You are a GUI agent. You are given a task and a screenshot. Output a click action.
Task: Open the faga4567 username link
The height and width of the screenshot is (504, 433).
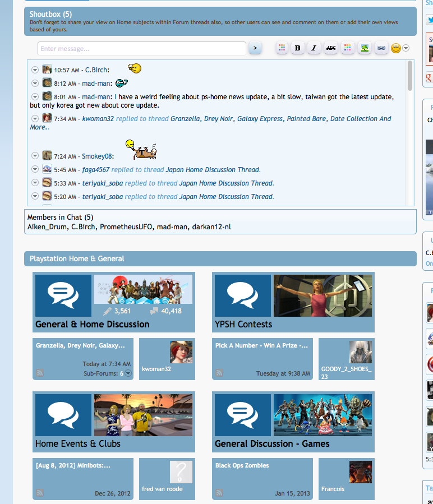click(x=95, y=170)
